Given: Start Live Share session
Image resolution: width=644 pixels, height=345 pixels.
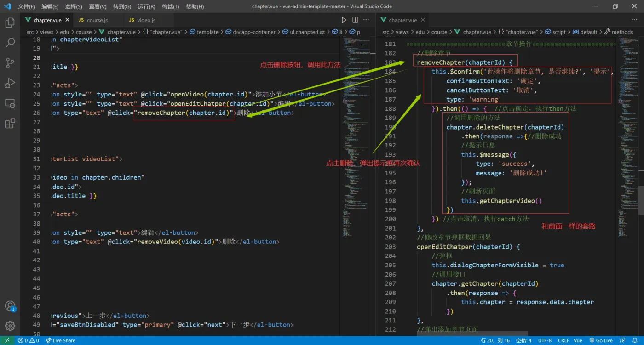Looking at the screenshot, I should pyautogui.click(x=60, y=340).
